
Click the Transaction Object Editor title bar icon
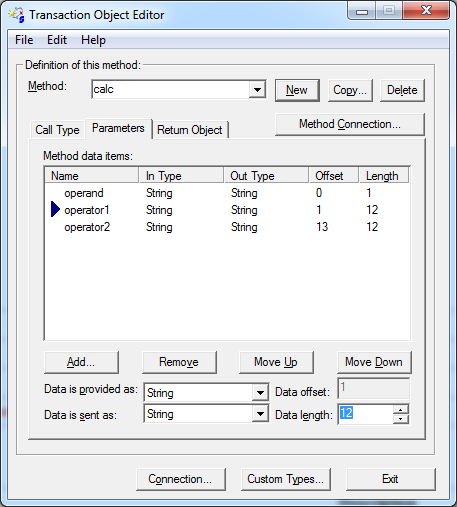point(17,15)
